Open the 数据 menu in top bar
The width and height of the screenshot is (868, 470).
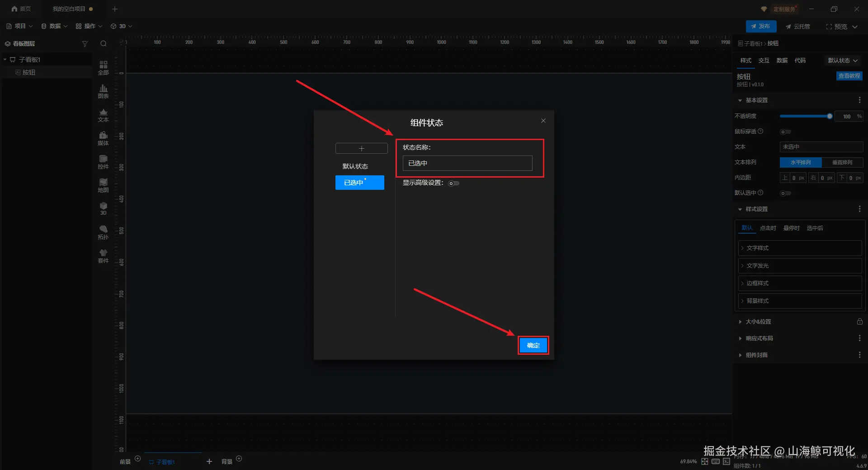54,26
